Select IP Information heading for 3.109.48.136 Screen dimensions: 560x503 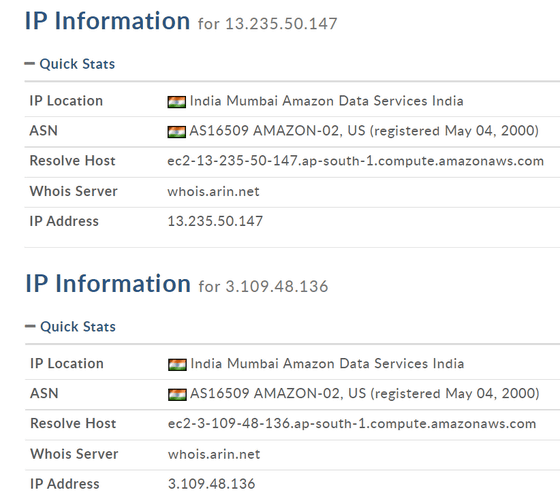coord(108,284)
